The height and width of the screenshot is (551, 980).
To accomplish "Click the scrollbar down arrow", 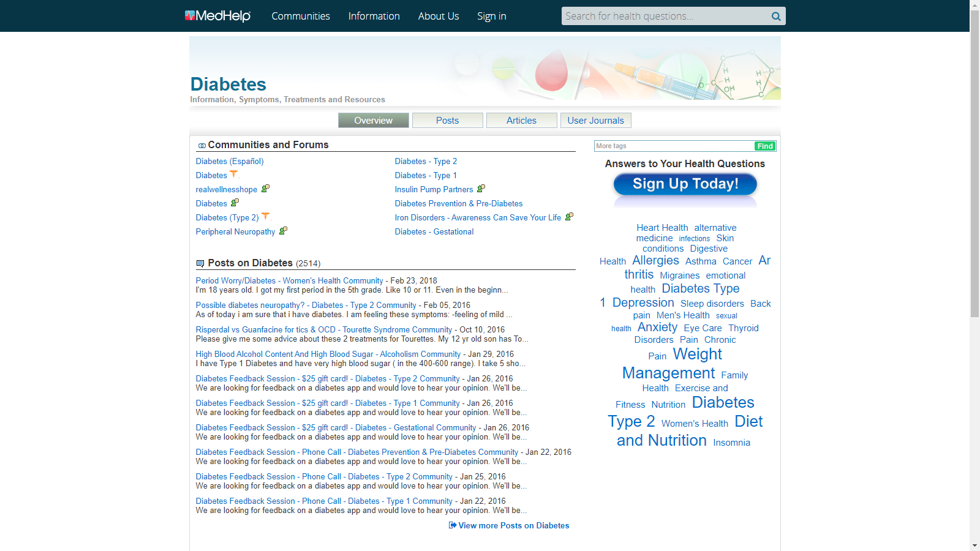I will pos(974,545).
